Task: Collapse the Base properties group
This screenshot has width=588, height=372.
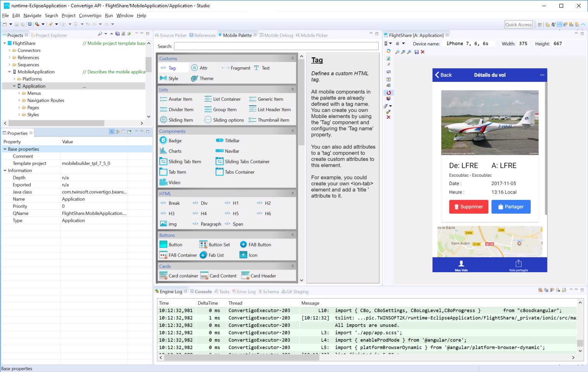Action: click(x=5, y=149)
